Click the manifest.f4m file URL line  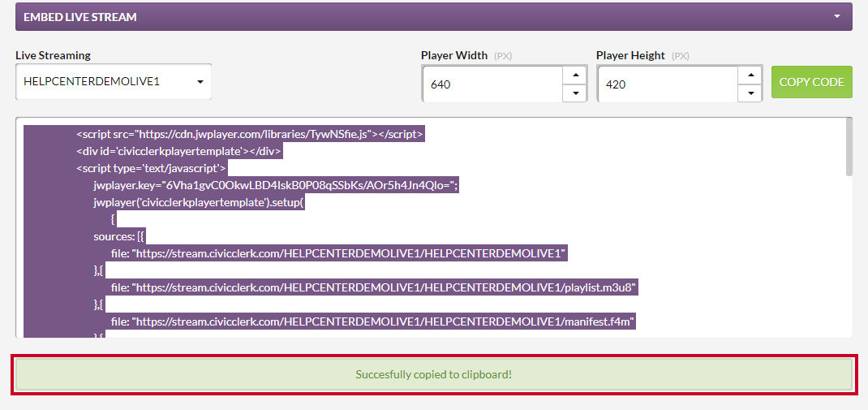373,322
